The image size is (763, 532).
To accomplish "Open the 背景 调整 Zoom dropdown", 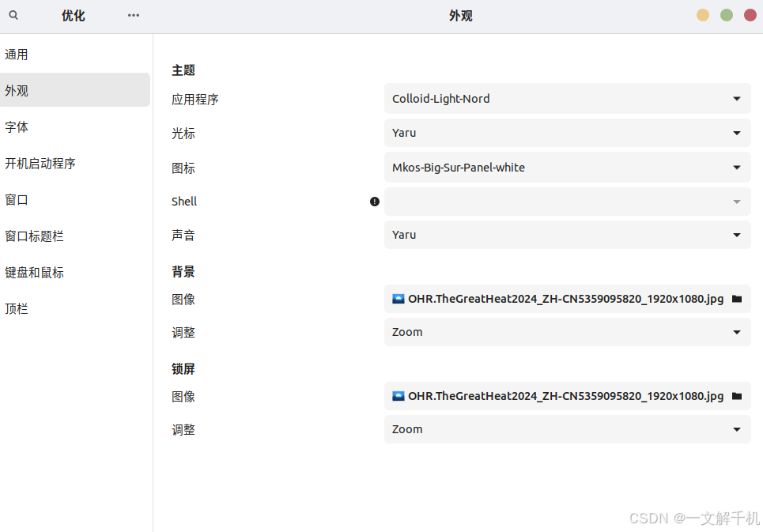I will tap(567, 332).
